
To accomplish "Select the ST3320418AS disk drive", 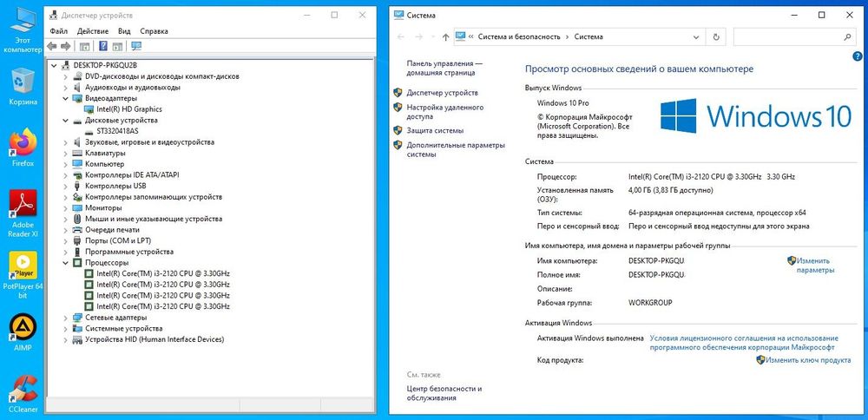I will tap(117, 131).
